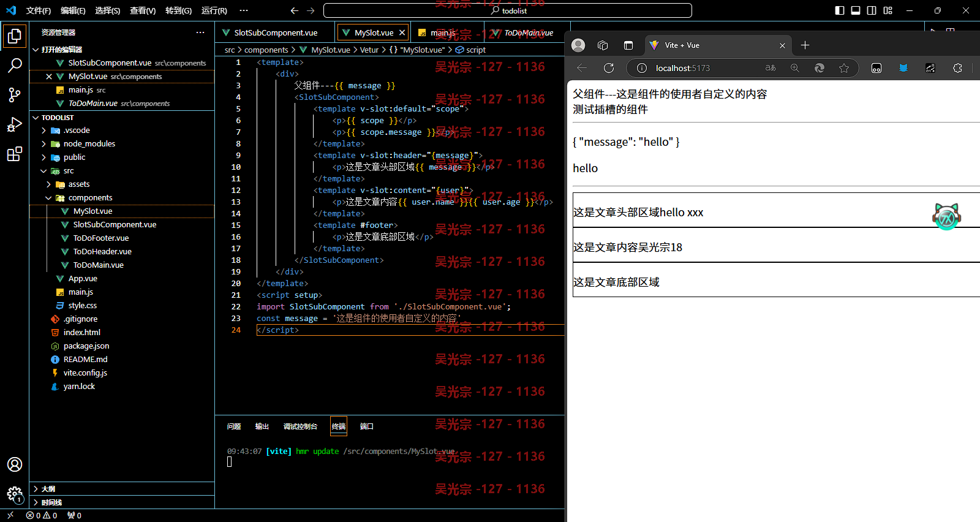Image resolution: width=980 pixels, height=522 pixels.
Task: Click the go forward arrow in VS Code title bar
Action: pos(311,10)
